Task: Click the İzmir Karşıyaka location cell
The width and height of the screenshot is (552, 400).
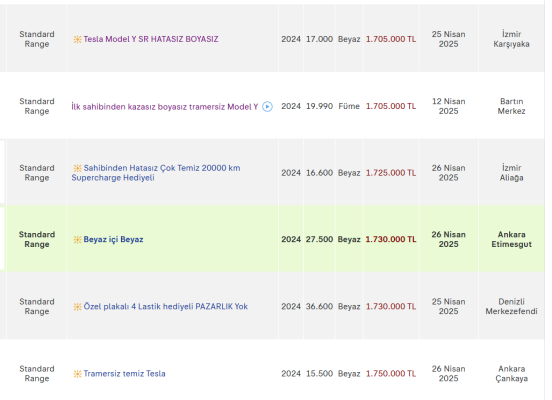Action: [511, 39]
